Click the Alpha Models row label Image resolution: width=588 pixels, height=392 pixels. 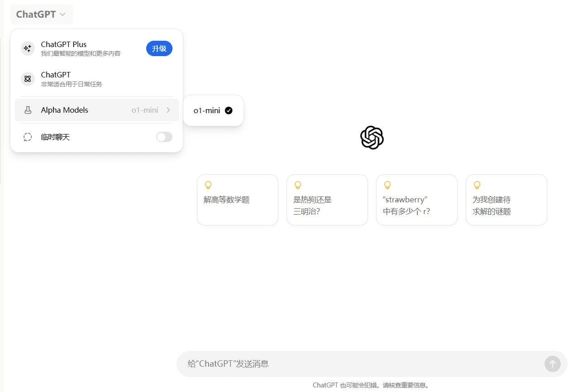[x=65, y=110]
